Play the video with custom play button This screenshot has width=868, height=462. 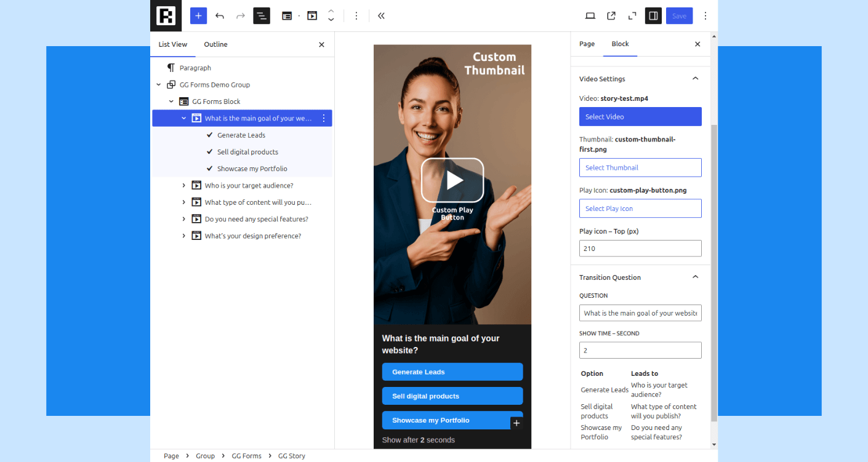coord(452,180)
